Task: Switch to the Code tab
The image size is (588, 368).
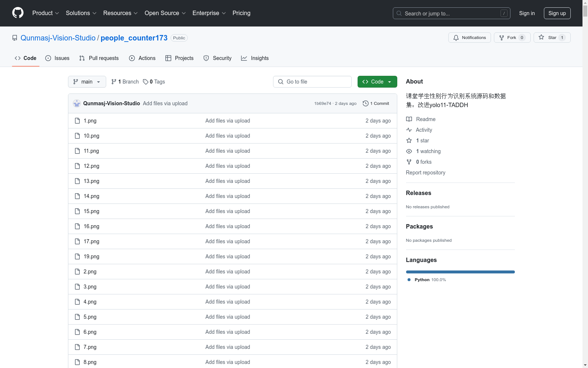Action: tap(26, 58)
